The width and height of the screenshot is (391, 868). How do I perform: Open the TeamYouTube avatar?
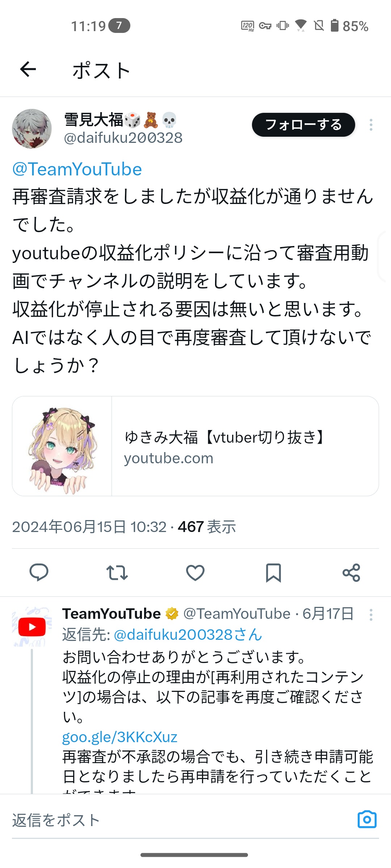coord(32,627)
